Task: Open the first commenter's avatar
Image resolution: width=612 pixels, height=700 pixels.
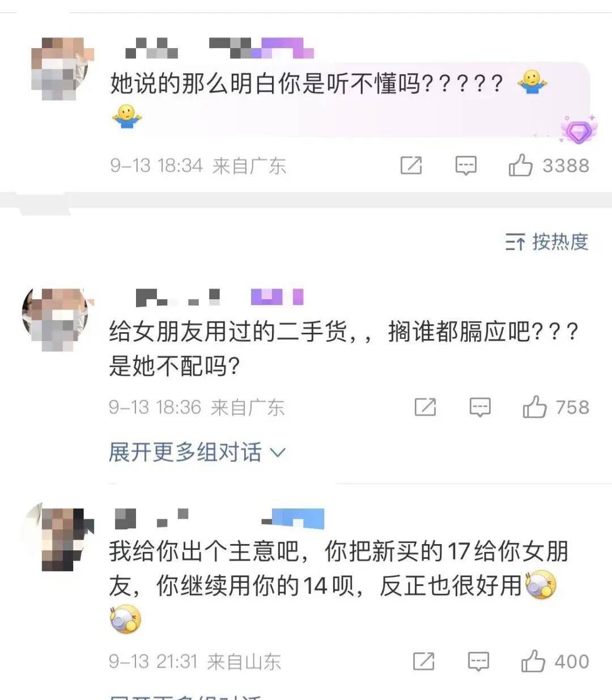Action: [59, 69]
